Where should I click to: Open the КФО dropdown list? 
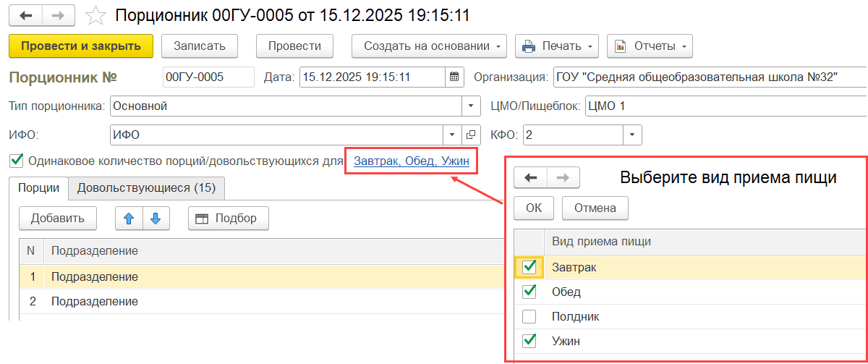(x=632, y=135)
